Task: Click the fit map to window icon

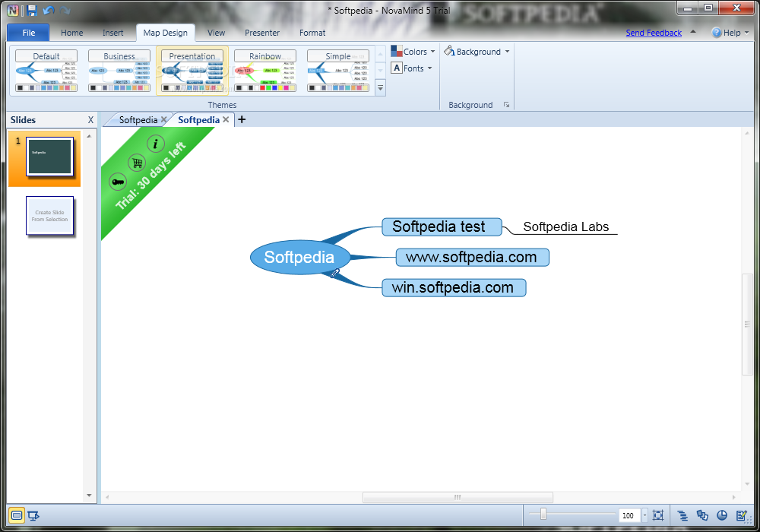Action: [x=657, y=515]
